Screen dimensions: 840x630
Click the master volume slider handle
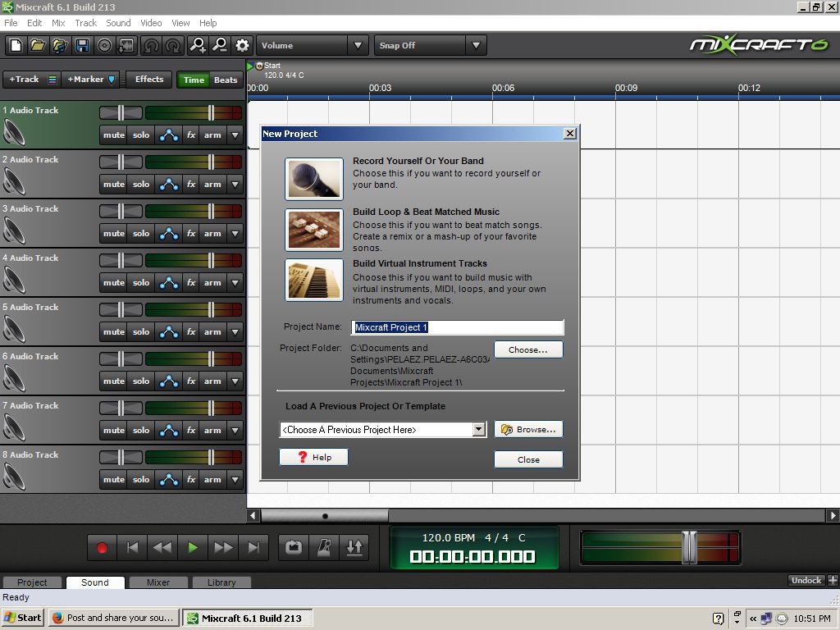pos(689,547)
